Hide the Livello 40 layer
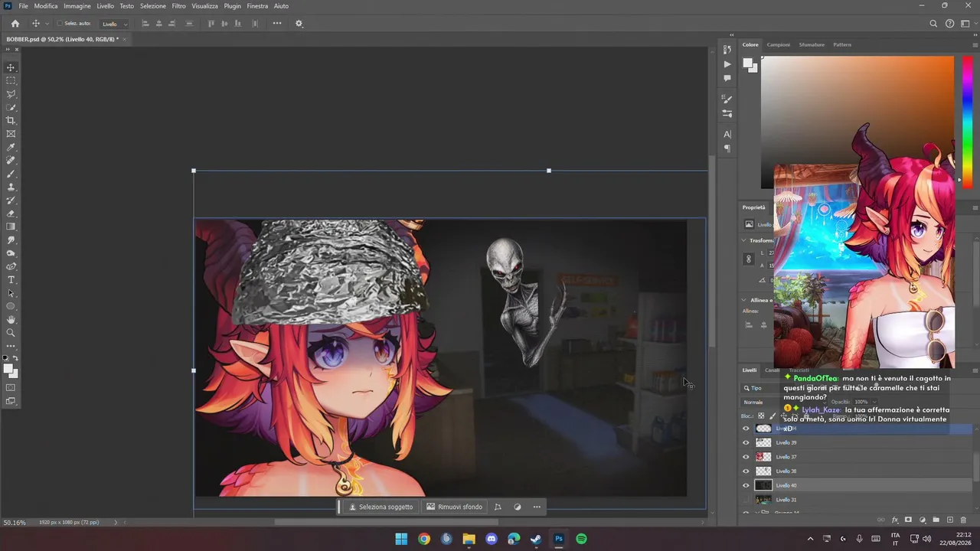The image size is (980, 551). pyautogui.click(x=746, y=485)
